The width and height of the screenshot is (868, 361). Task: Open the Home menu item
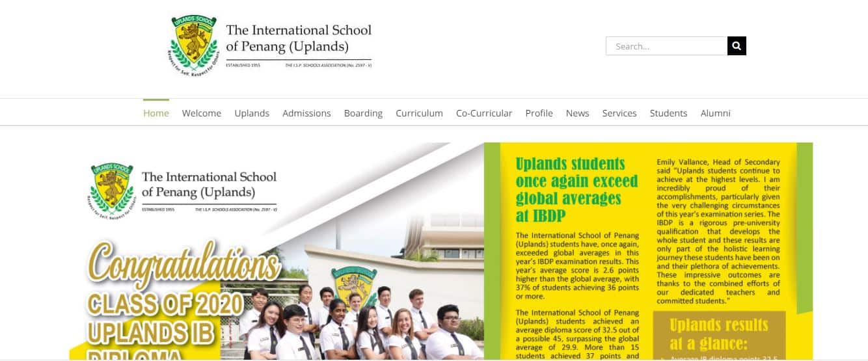(x=156, y=113)
